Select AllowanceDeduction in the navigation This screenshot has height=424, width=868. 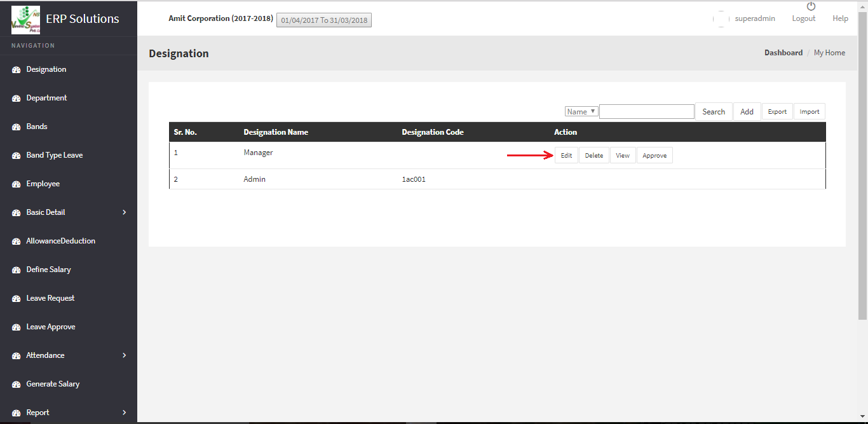pyautogui.click(x=60, y=241)
